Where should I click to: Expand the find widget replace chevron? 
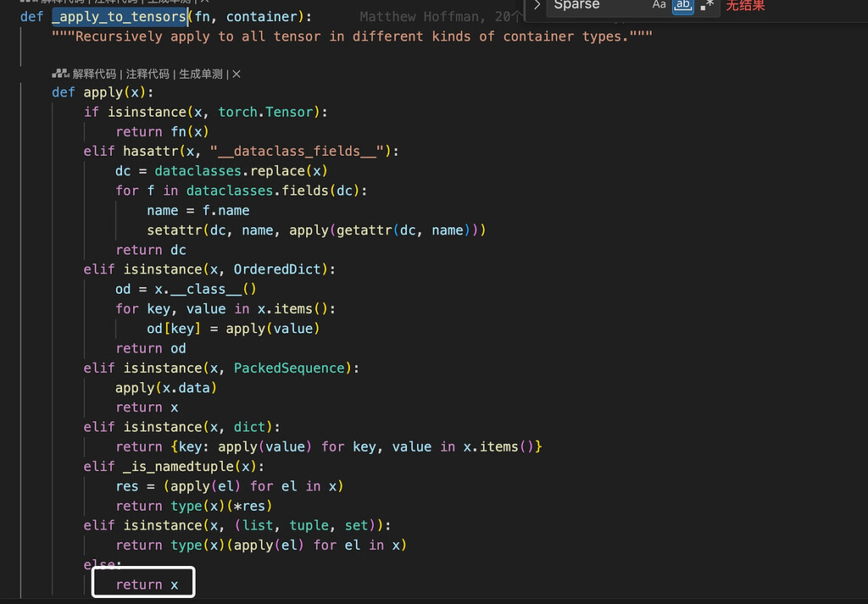(537, 5)
